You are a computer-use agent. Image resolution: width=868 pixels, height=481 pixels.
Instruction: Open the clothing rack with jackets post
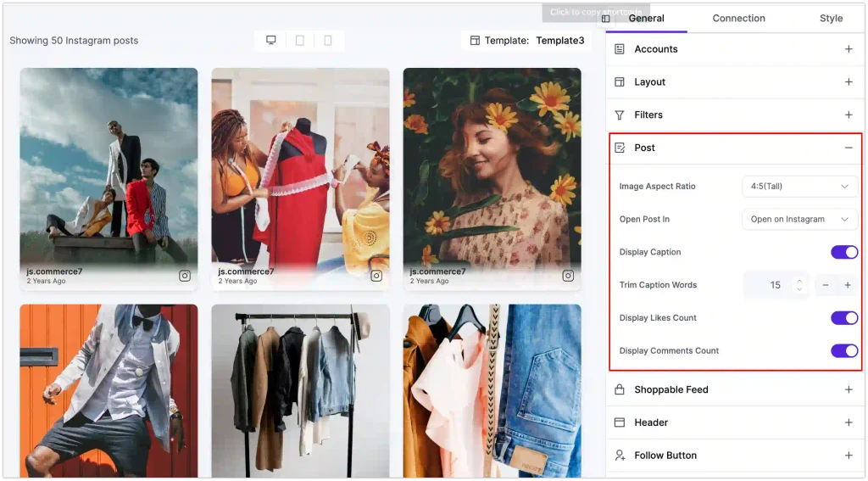[301, 391]
